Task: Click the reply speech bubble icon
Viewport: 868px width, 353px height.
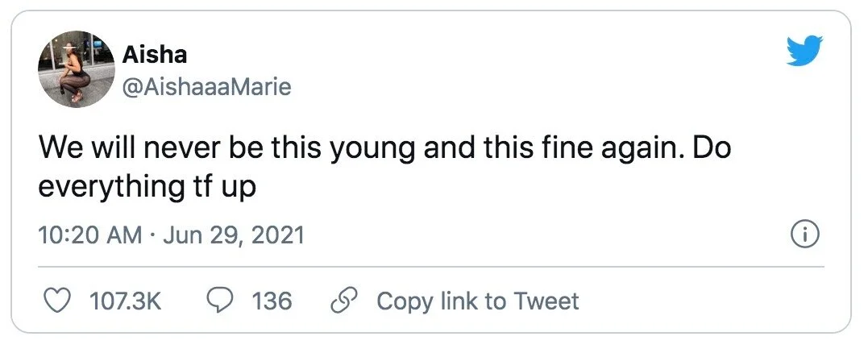Action: pos(221,301)
